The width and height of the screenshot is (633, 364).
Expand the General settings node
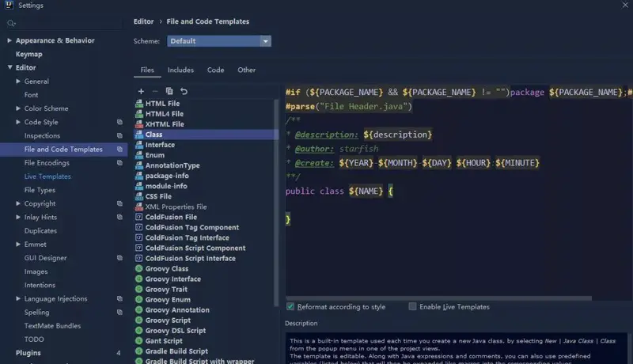pos(18,82)
